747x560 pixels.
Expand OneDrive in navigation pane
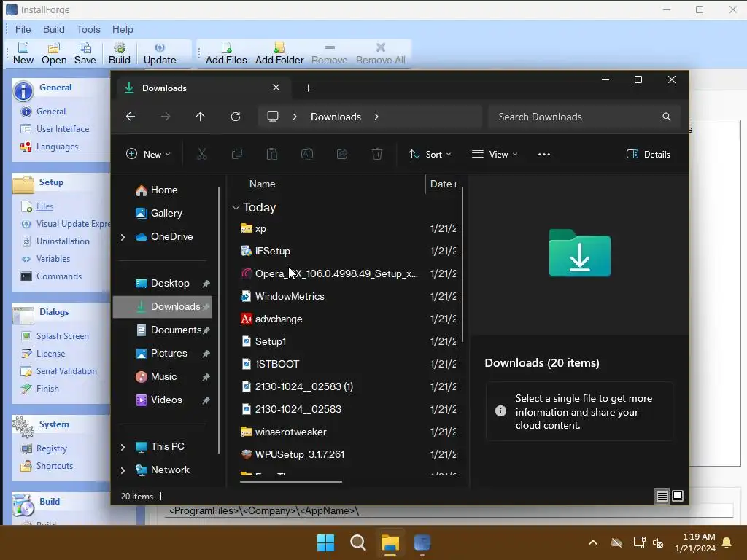click(x=123, y=237)
